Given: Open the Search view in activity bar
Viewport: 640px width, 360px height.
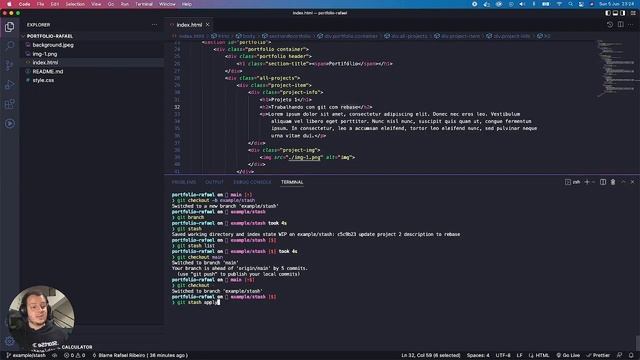Looking at the screenshot, I should coord(9,45).
